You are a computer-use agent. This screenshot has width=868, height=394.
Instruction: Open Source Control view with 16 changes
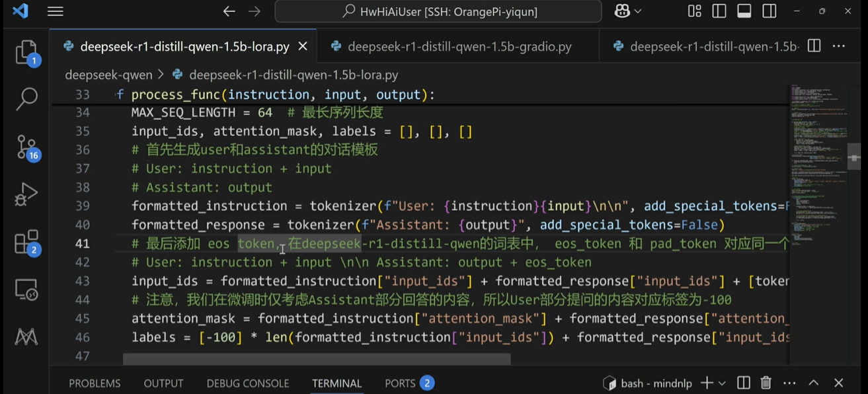[x=26, y=147]
